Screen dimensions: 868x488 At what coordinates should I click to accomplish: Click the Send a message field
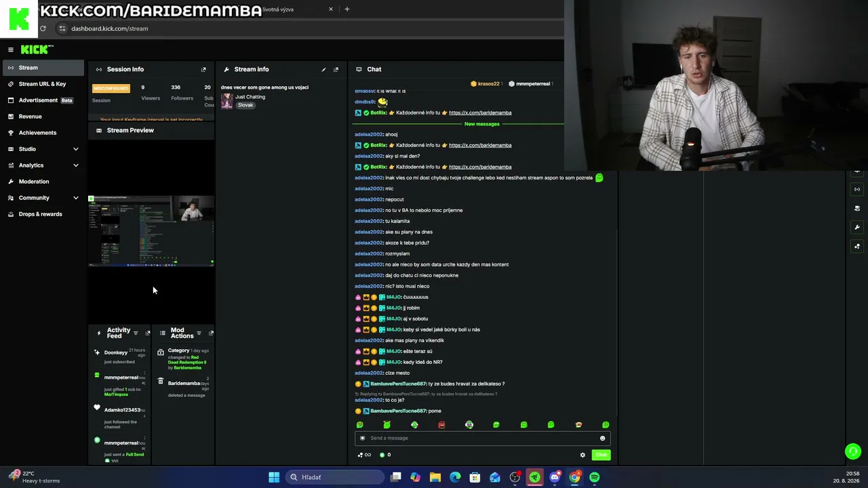(481, 438)
